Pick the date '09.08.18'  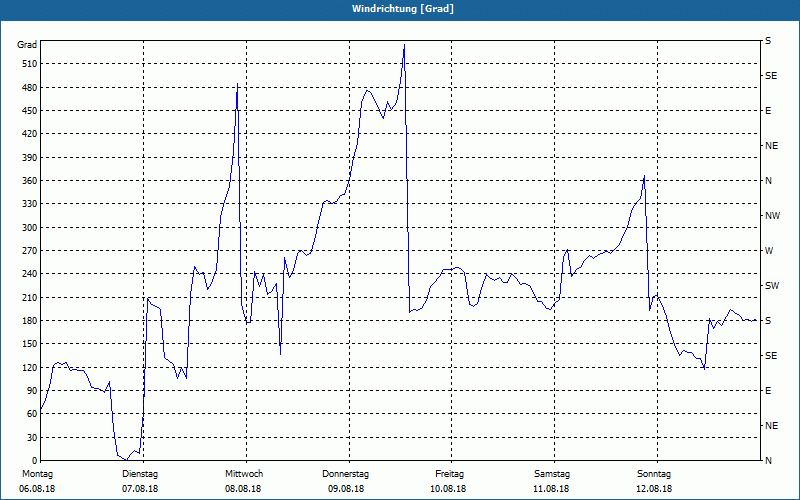click(346, 489)
